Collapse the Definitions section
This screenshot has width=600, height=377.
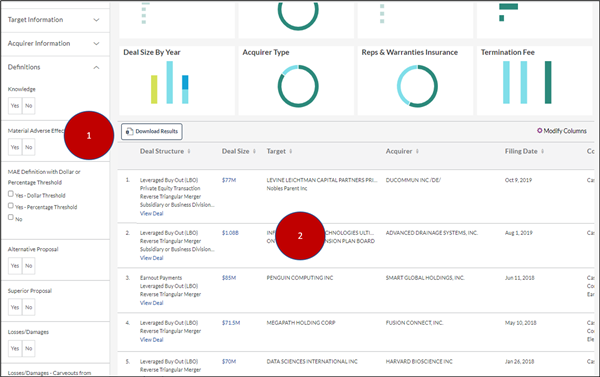[55, 67]
